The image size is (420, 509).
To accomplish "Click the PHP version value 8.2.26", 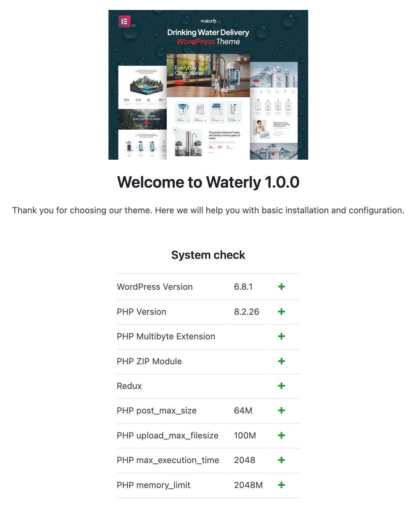I will click(247, 312).
